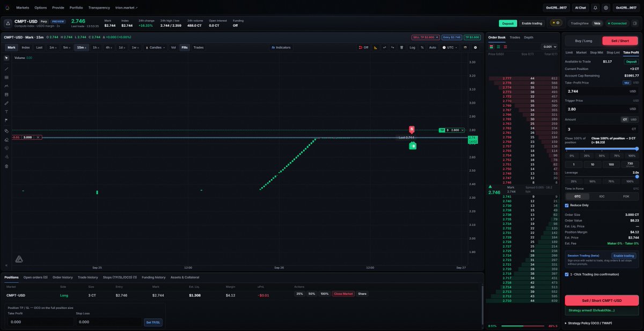Select the horizontal lines drawing tool
This screenshot has width=644, height=331.
[x=6, y=77]
